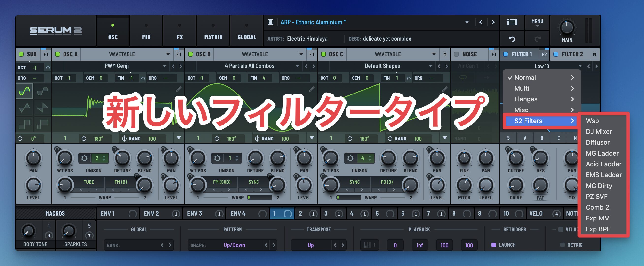This screenshot has width=644, height=266.
Task: Open OSC C wavetable edit pencil
Action: 445,89
